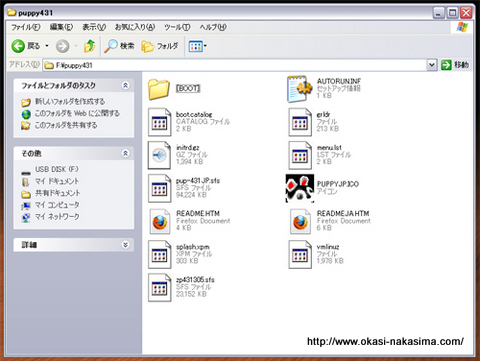The image size is (480, 361).
Task: Click the My Network icon in sidebar
Action: [x=26, y=218]
